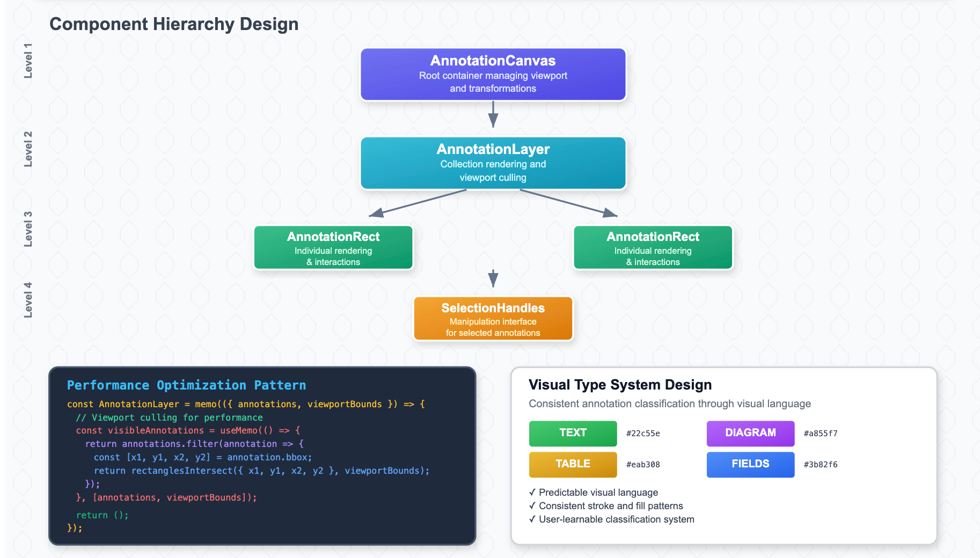Screen dimensions: 980x558
Task: Click the Level 3 side label
Action: (x=28, y=229)
